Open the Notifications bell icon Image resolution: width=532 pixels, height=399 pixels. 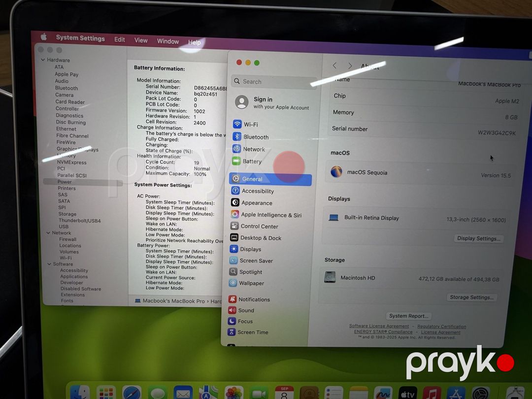pyautogui.click(x=233, y=299)
